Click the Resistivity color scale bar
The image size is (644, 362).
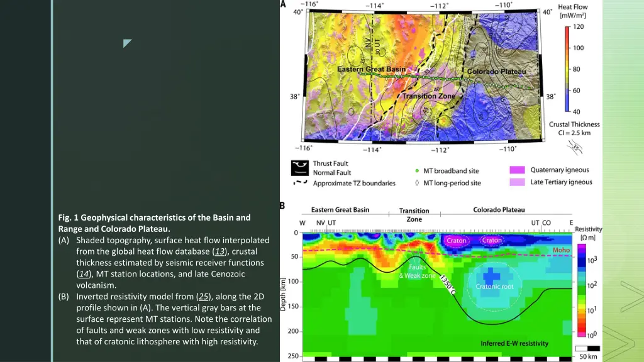(582, 290)
